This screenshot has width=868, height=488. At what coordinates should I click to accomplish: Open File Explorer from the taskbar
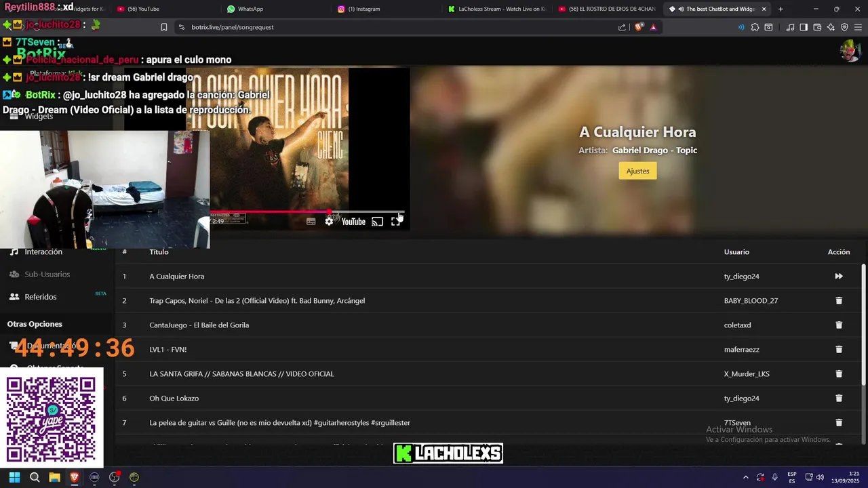pos(54,477)
